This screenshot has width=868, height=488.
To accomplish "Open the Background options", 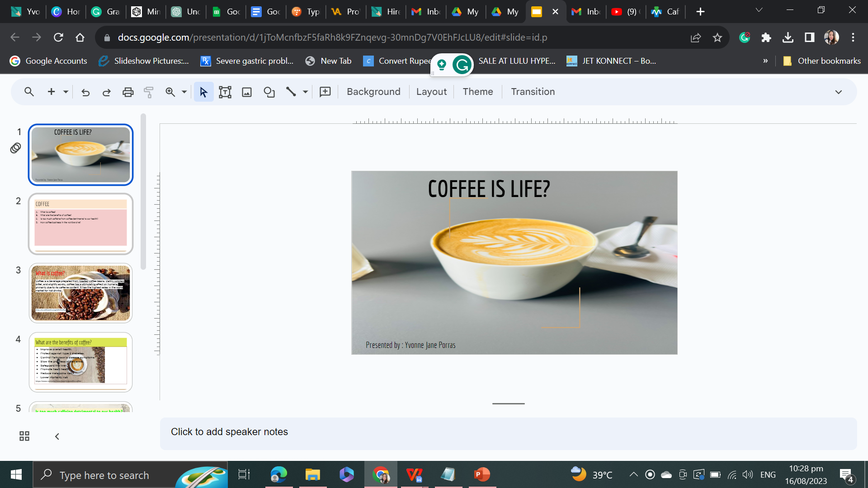I will (373, 92).
